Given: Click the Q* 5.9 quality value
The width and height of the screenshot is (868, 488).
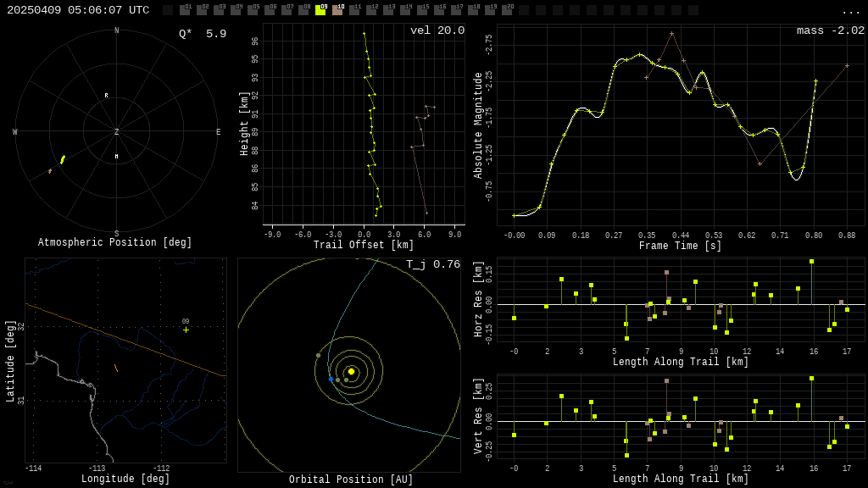Looking at the screenshot, I should (x=203, y=34).
